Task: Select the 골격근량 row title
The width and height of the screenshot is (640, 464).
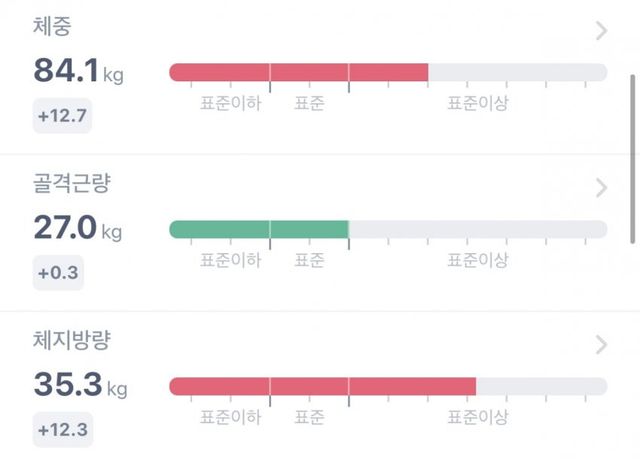Action: (71, 184)
